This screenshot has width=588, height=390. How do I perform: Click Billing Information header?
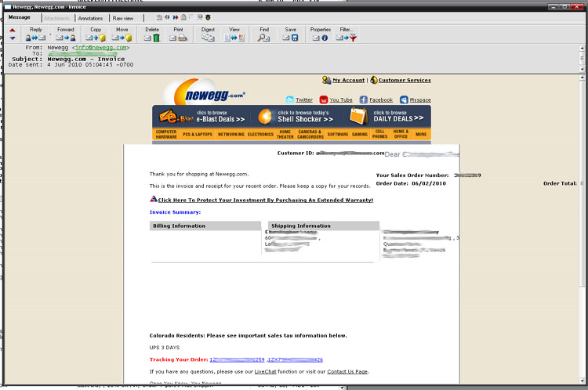[205, 226]
